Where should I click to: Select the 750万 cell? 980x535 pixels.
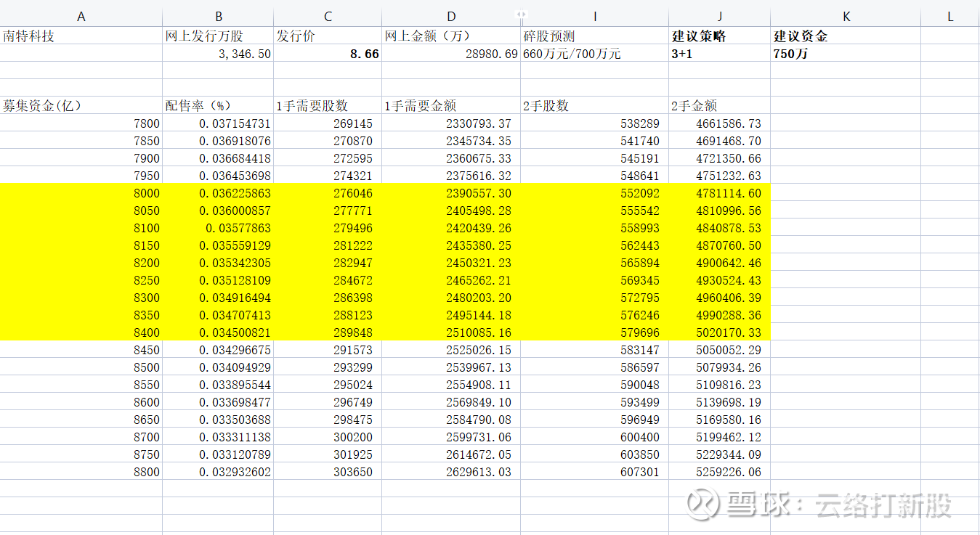coord(846,53)
